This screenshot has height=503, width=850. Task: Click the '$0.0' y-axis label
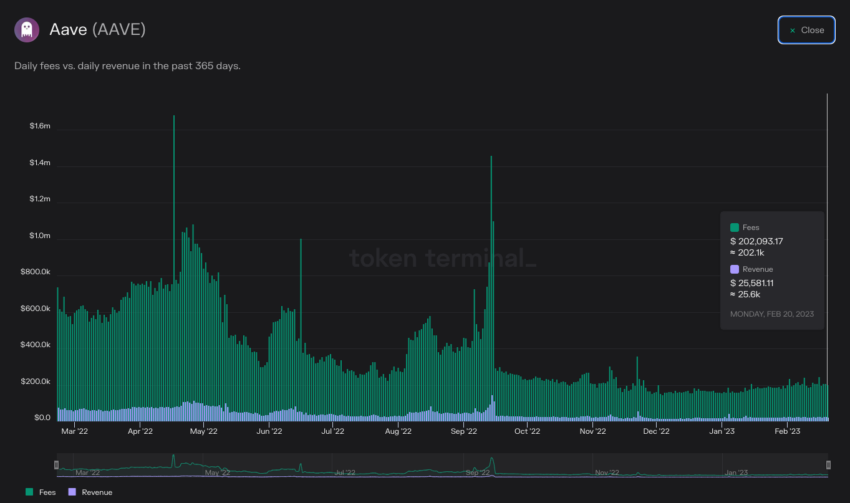coord(42,417)
